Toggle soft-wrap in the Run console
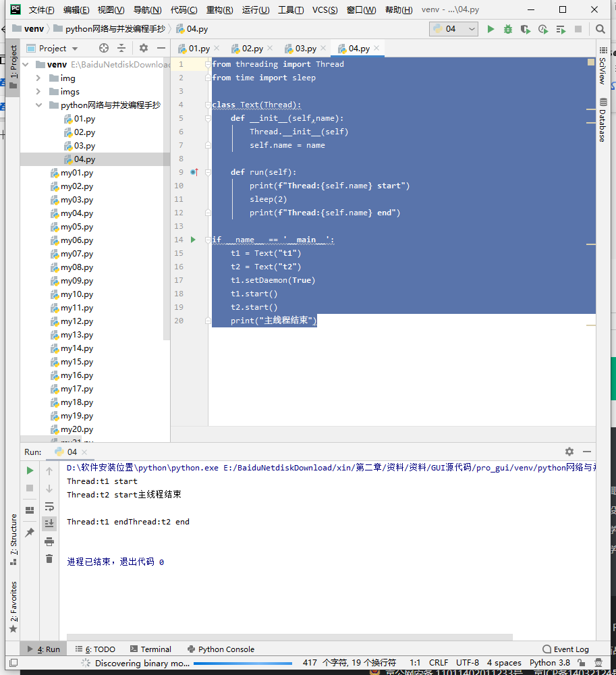 click(x=49, y=506)
